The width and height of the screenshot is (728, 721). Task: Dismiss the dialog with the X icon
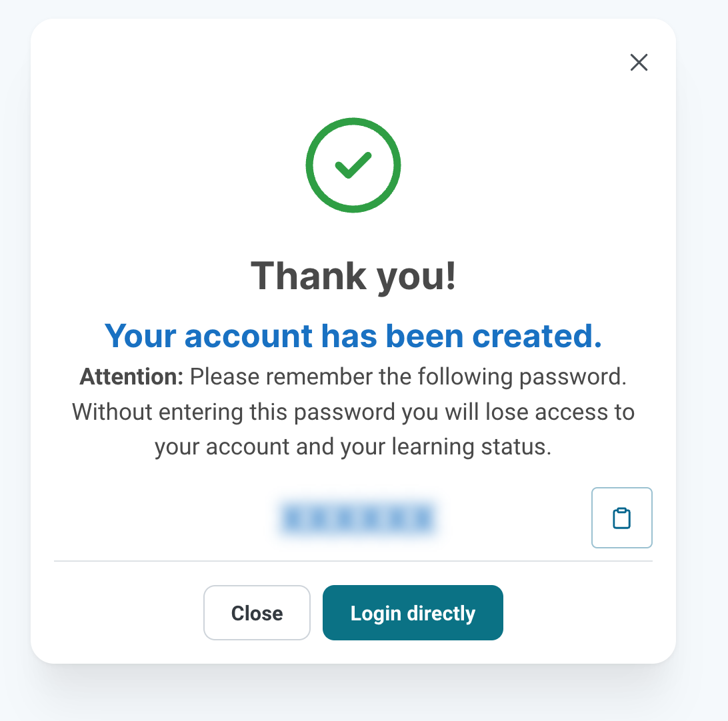(x=639, y=62)
